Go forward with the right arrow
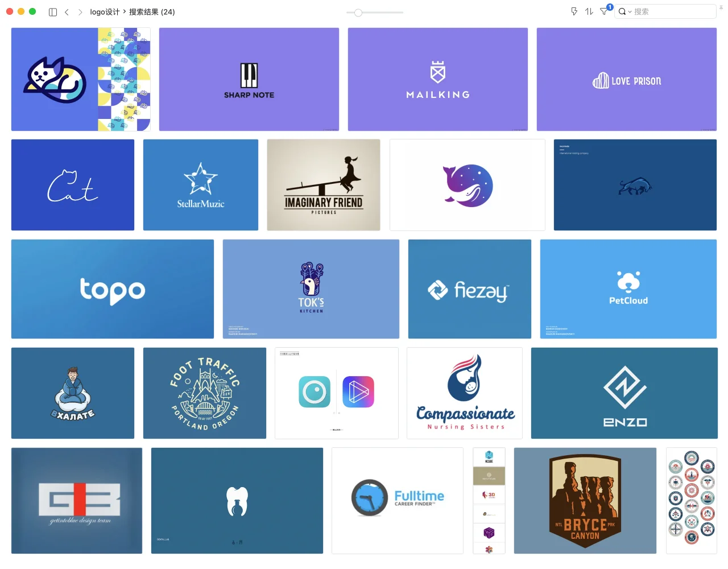This screenshot has width=728, height=569. [x=80, y=12]
